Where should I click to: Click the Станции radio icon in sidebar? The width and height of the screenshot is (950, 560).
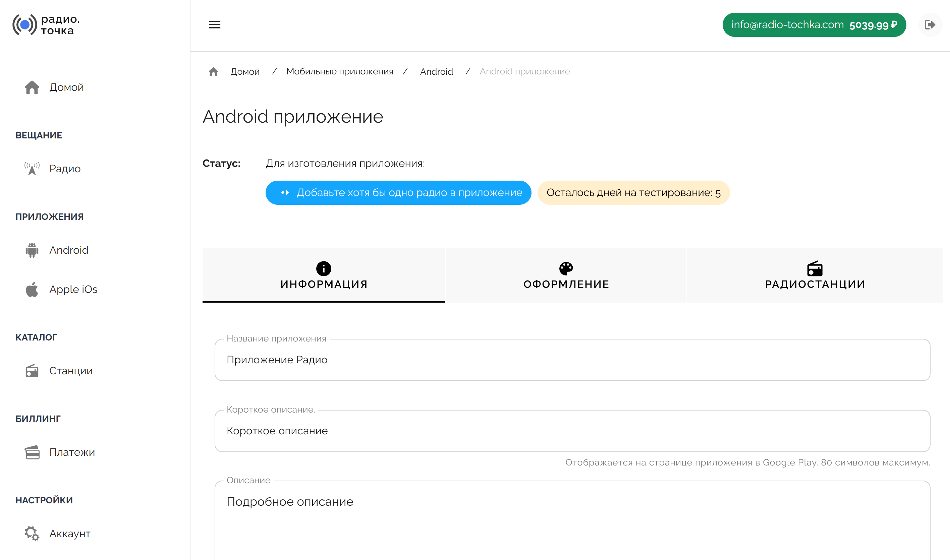[32, 371]
